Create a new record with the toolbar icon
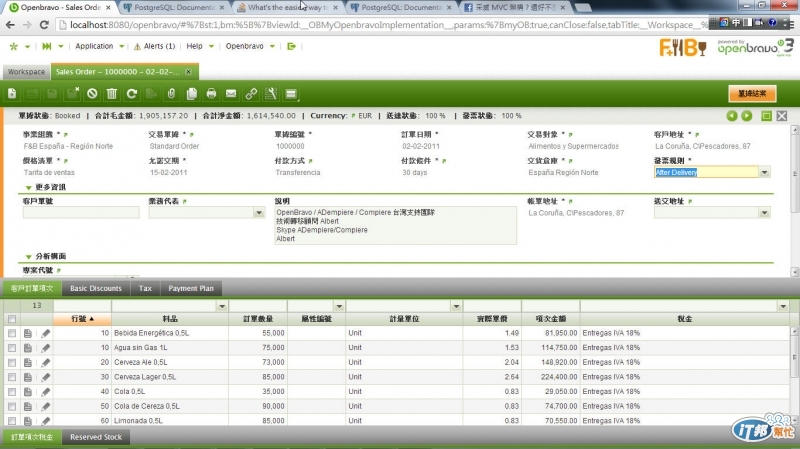The width and height of the screenshot is (800, 449). pos(12,94)
